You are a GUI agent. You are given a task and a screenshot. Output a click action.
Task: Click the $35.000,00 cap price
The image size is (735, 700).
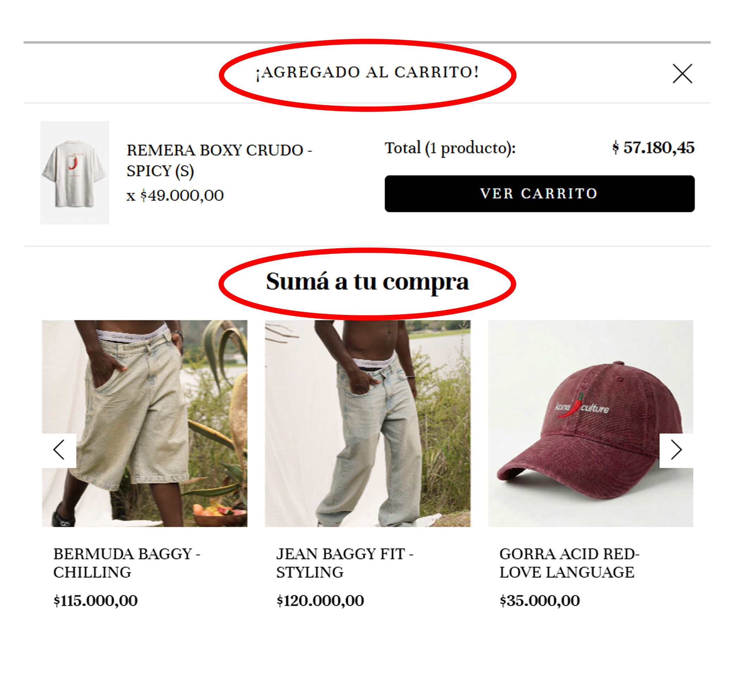pos(539,601)
